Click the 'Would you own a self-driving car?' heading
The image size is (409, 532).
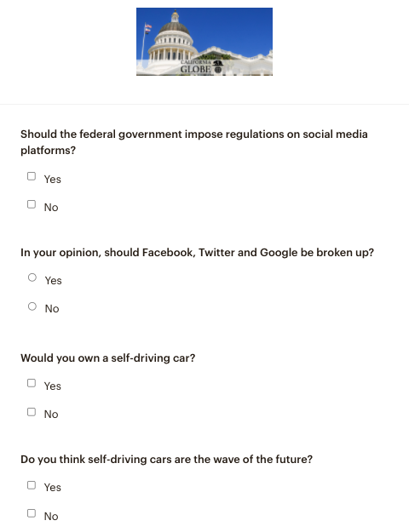point(108,358)
